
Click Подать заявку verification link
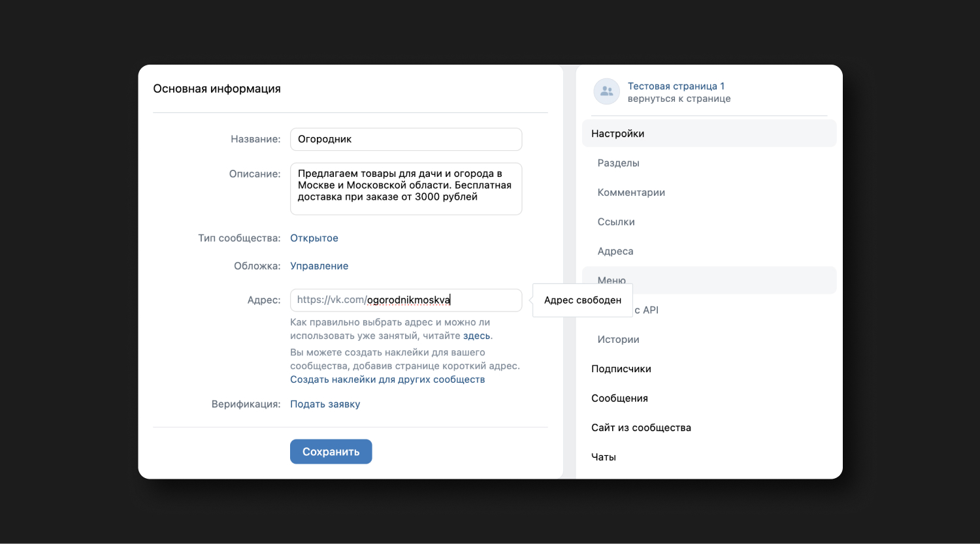[x=325, y=404]
